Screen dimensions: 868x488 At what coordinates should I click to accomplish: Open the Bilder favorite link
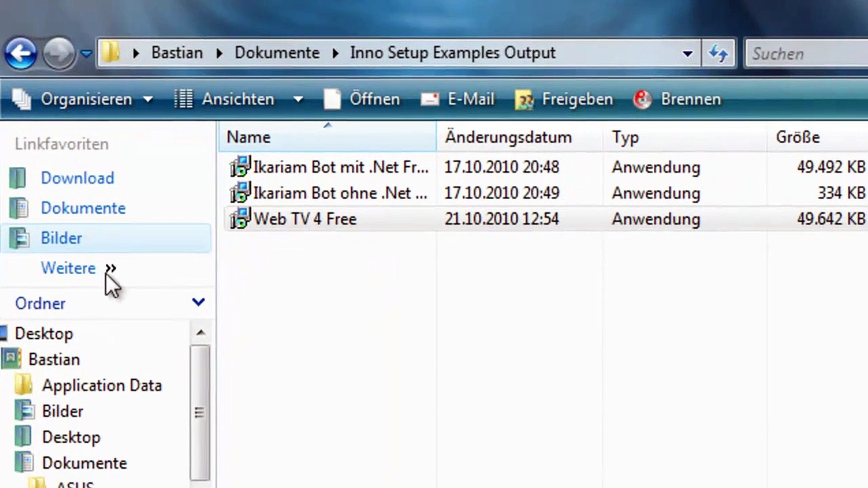61,238
